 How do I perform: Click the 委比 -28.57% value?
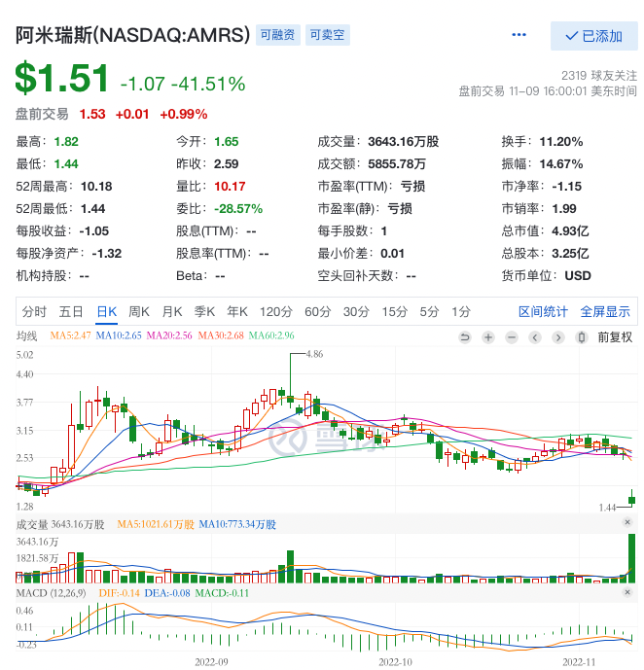[238, 208]
